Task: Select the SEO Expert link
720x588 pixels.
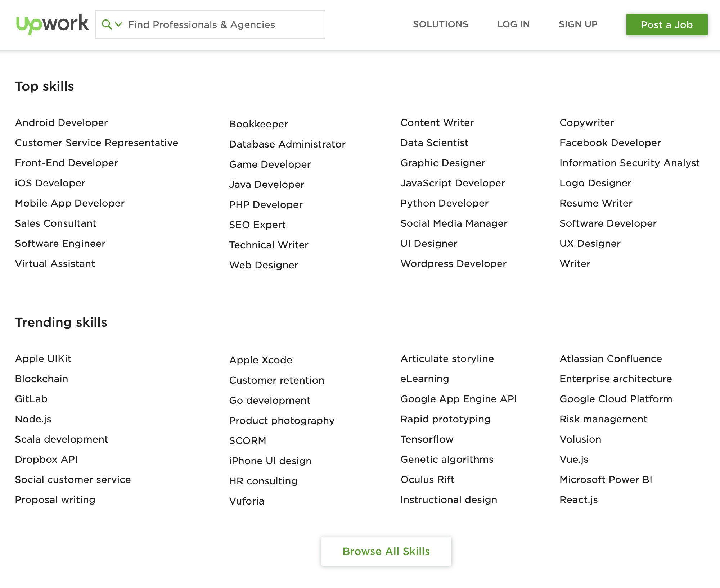Action: [x=257, y=225]
